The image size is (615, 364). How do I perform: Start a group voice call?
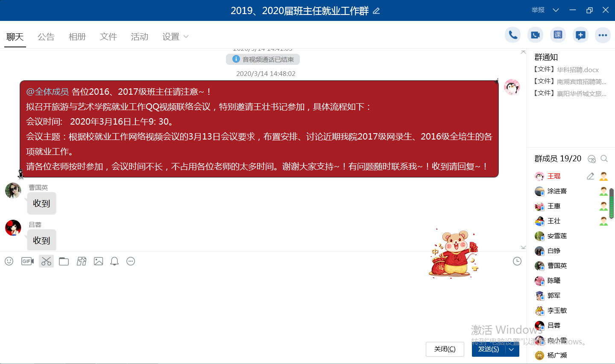512,35
